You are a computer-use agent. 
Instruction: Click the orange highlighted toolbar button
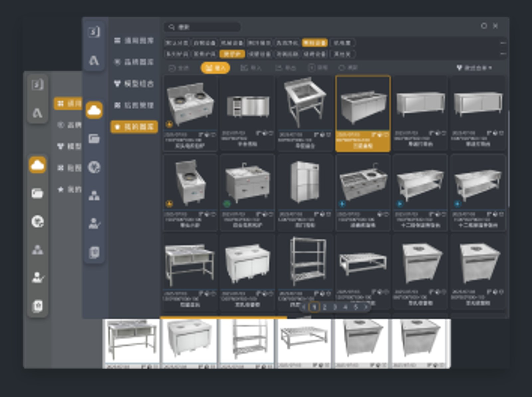pos(215,68)
